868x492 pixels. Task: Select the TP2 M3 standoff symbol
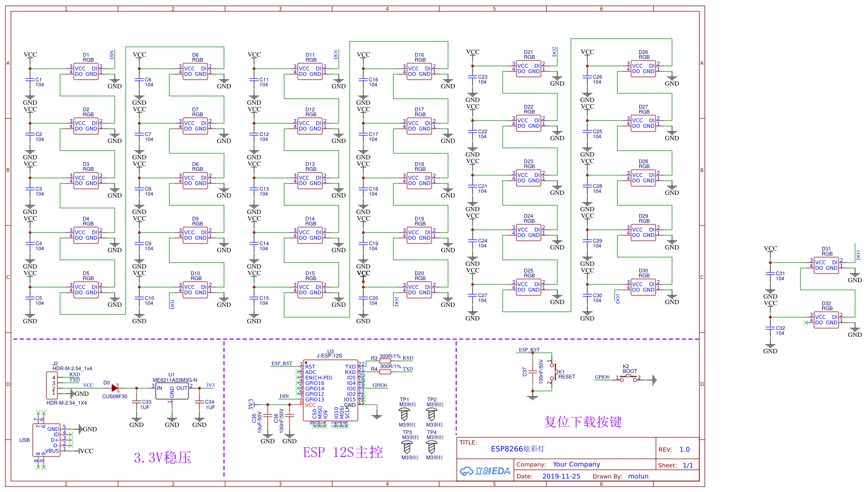click(432, 414)
